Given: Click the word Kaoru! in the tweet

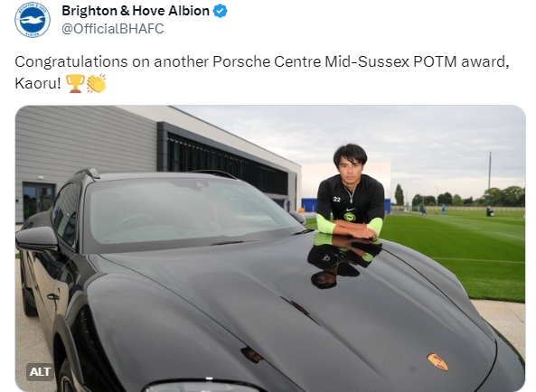Looking at the screenshot, I should [x=38, y=83].
